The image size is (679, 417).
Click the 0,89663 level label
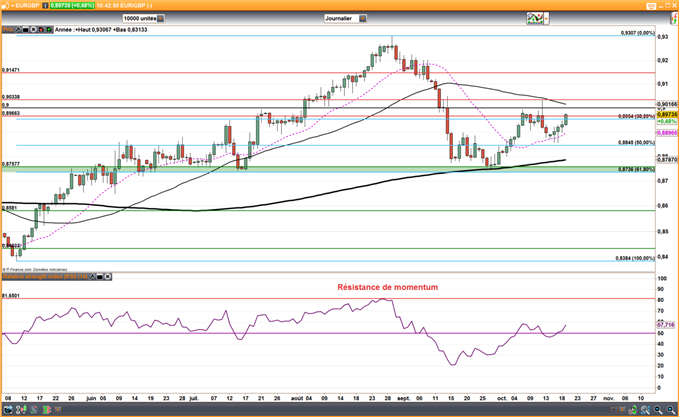[11, 113]
